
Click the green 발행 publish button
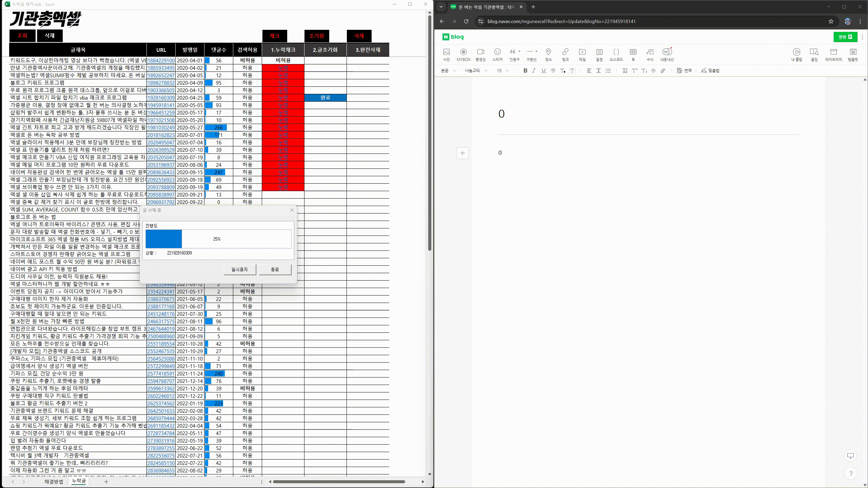point(845,37)
